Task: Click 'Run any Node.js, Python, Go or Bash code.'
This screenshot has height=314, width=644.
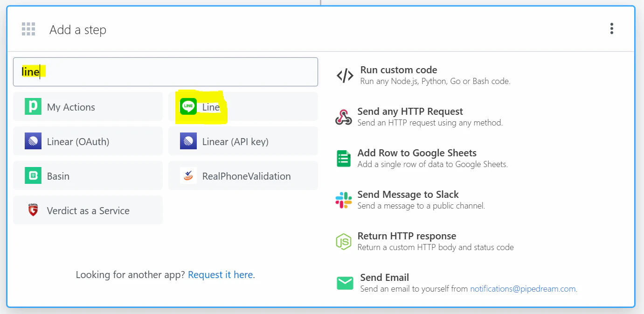Action: [436, 81]
